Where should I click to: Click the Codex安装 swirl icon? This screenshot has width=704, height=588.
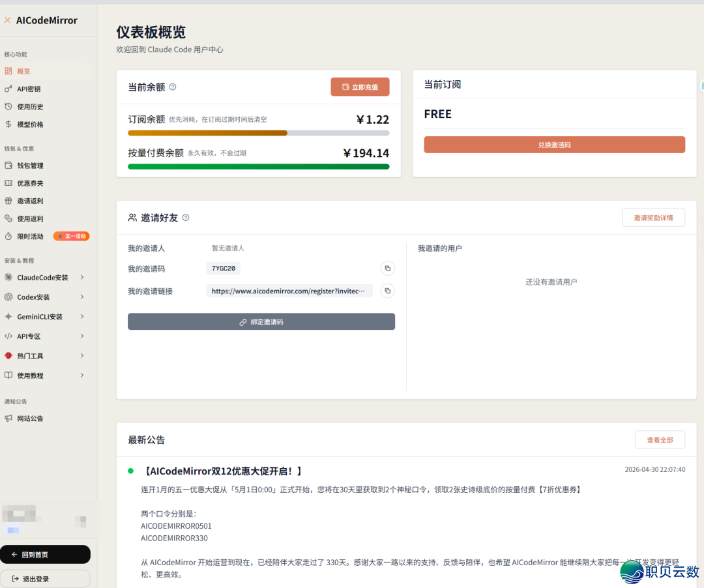[x=8, y=297]
